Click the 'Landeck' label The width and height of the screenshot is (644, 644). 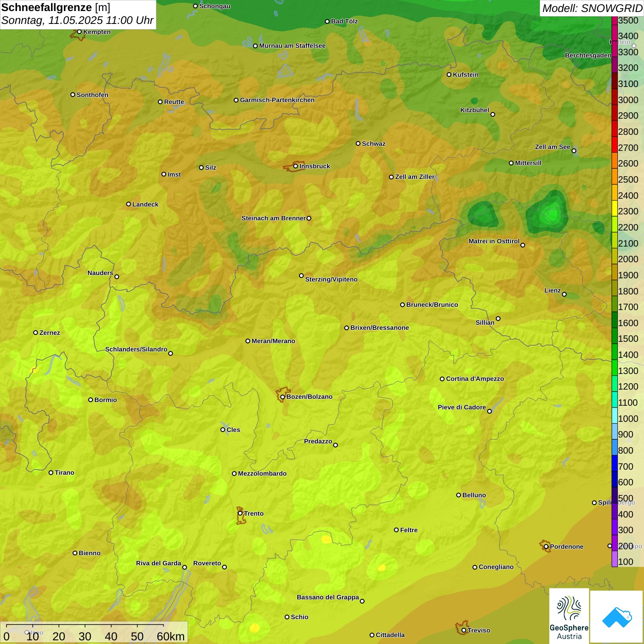tap(145, 204)
